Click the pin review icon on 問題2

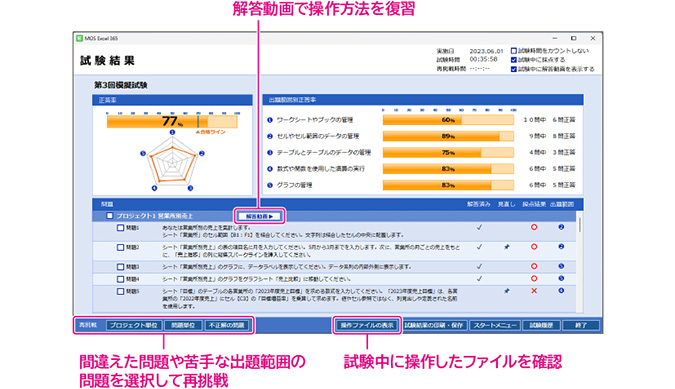[x=507, y=247]
